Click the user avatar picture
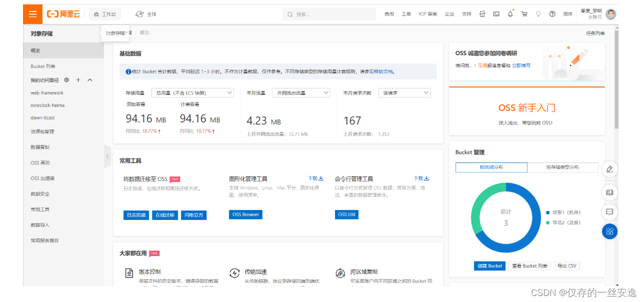 [x=611, y=14]
